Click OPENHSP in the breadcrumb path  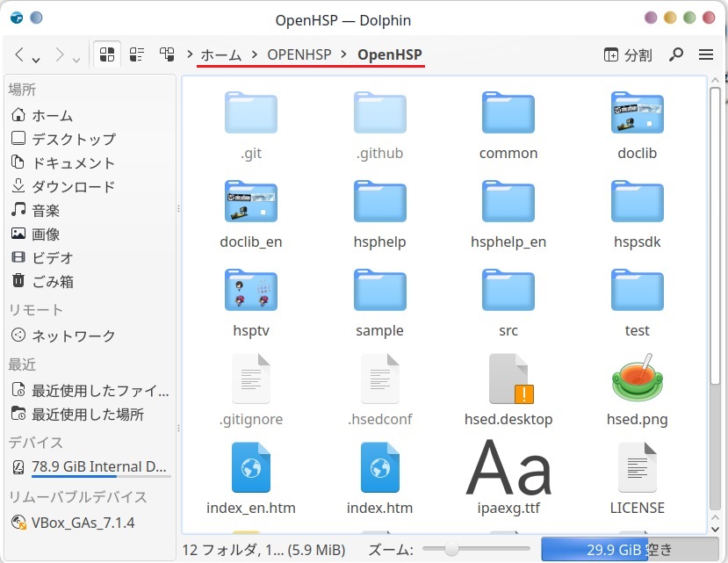tap(299, 54)
